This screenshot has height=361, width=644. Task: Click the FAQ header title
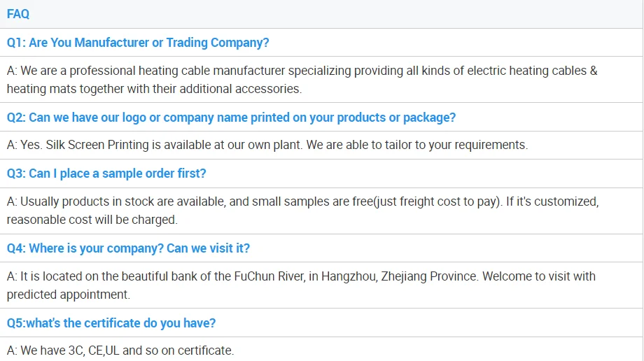point(18,14)
